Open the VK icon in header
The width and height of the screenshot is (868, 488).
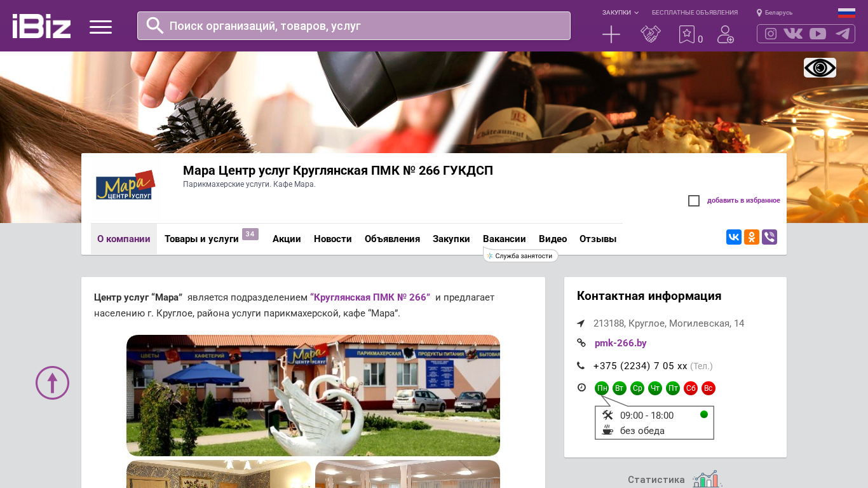[793, 34]
